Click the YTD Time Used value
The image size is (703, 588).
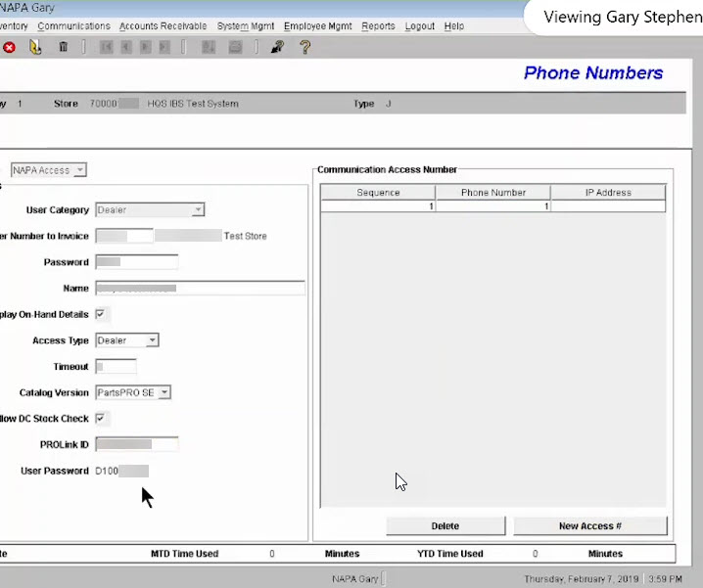click(x=535, y=554)
